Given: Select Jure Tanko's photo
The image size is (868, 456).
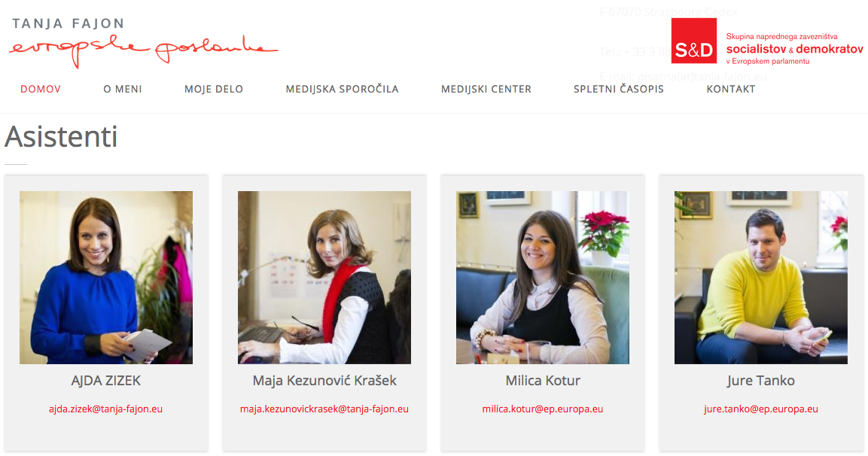Looking at the screenshot, I should 760,277.
